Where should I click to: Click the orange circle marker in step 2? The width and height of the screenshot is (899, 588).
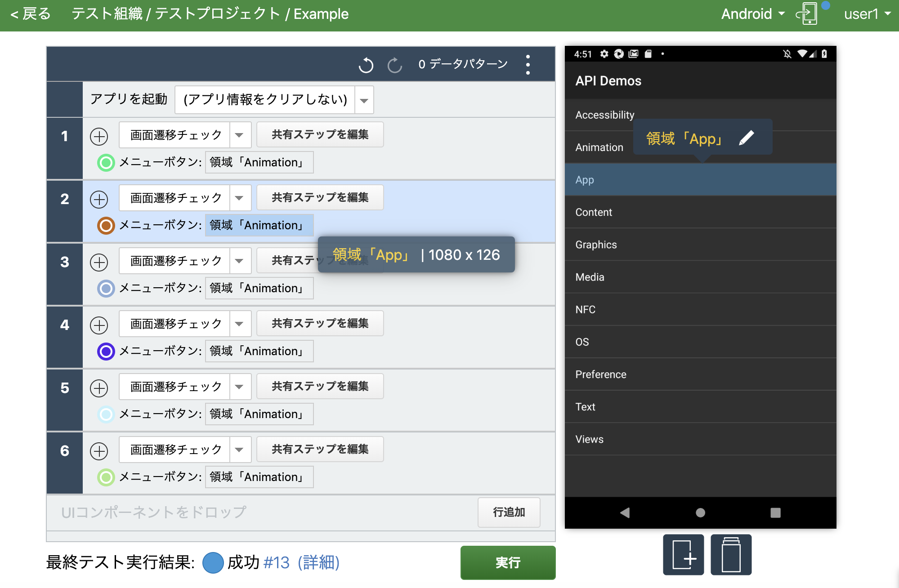coord(106,225)
